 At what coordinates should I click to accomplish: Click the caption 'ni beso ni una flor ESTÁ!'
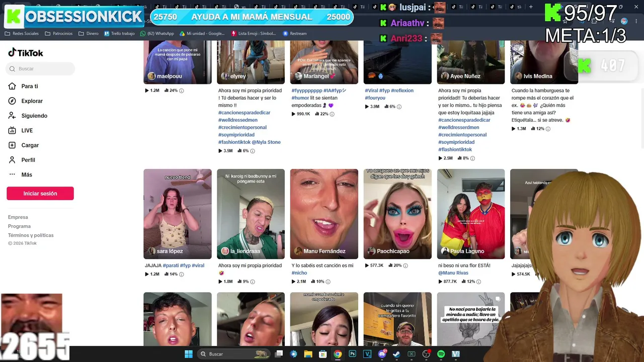464,265
